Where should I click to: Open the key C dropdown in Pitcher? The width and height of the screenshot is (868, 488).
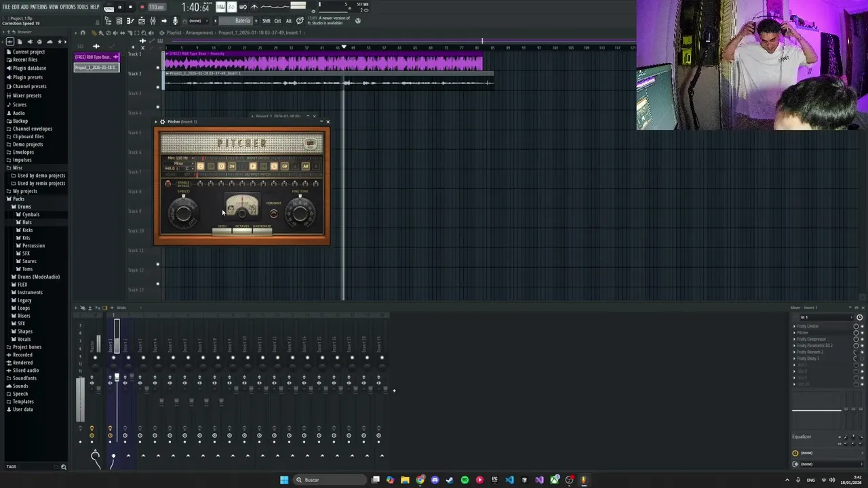tap(187, 169)
